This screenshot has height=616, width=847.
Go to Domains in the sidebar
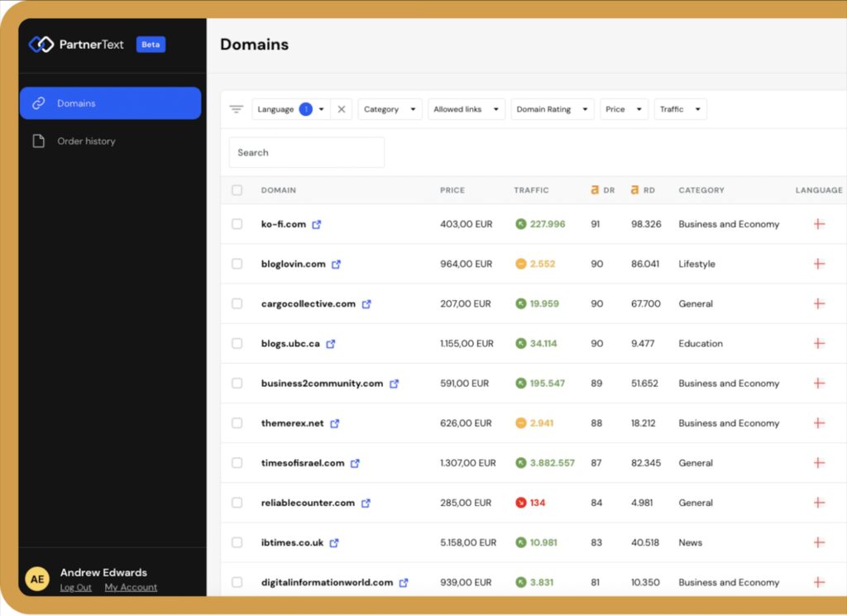tap(110, 103)
